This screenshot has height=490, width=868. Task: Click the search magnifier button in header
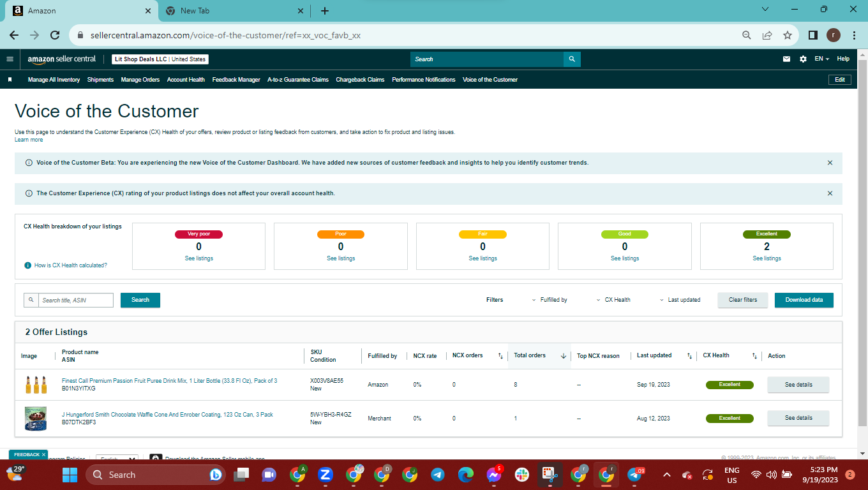tap(572, 59)
